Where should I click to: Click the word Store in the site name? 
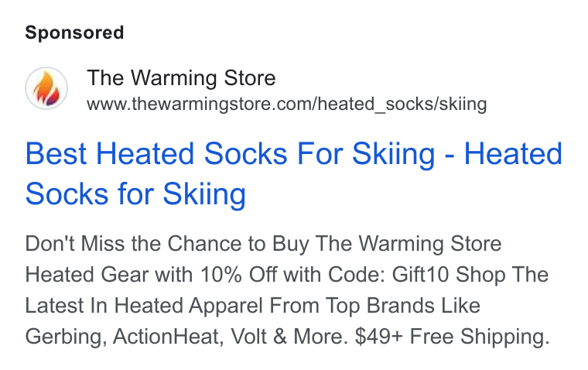[x=250, y=78]
